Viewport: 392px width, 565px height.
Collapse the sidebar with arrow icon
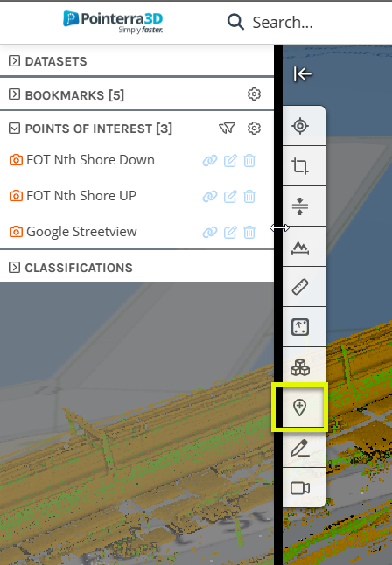click(x=302, y=74)
